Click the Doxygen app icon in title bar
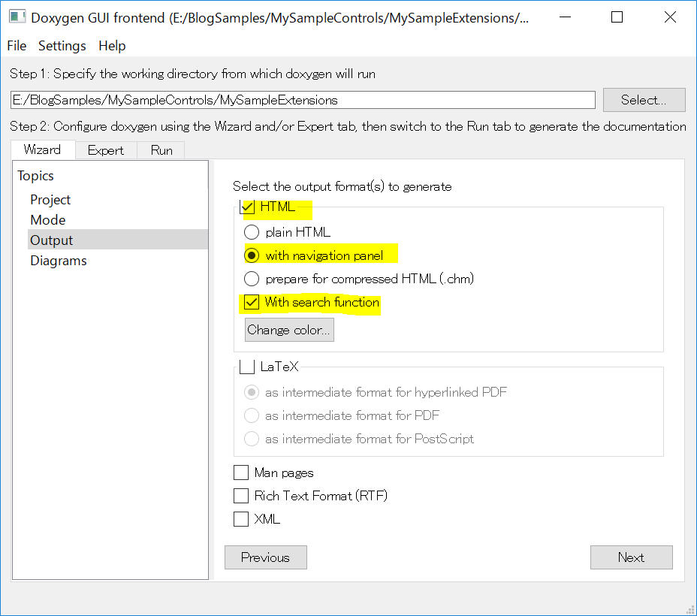 17,17
